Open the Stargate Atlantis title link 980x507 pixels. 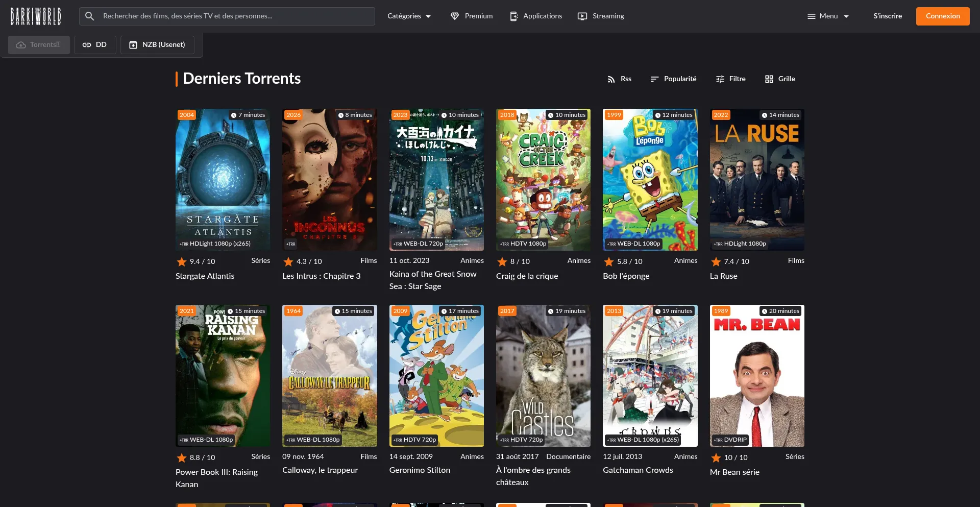pos(205,276)
